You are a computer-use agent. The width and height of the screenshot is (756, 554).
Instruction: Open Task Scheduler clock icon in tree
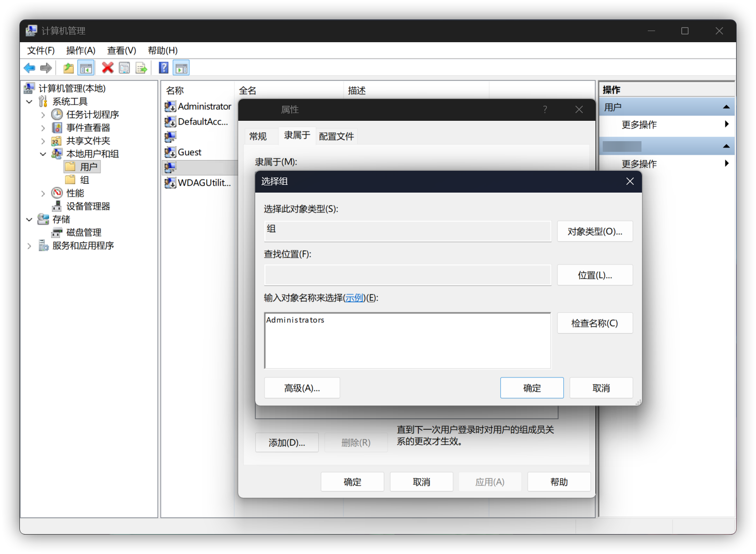[57, 114]
